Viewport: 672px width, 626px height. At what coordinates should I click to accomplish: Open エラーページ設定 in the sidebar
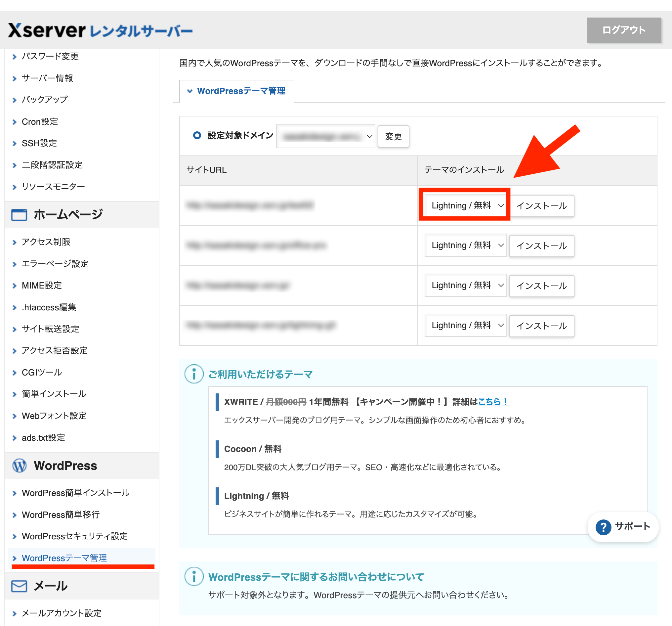pyautogui.click(x=55, y=263)
